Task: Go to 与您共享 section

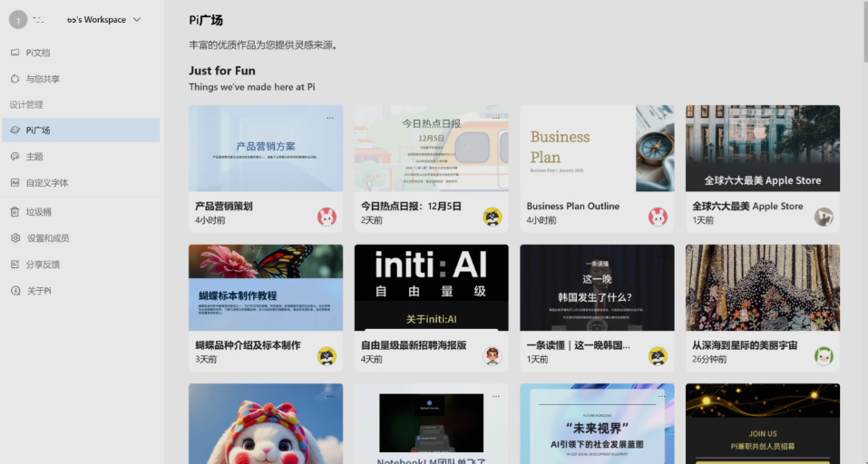Action: tap(81, 79)
